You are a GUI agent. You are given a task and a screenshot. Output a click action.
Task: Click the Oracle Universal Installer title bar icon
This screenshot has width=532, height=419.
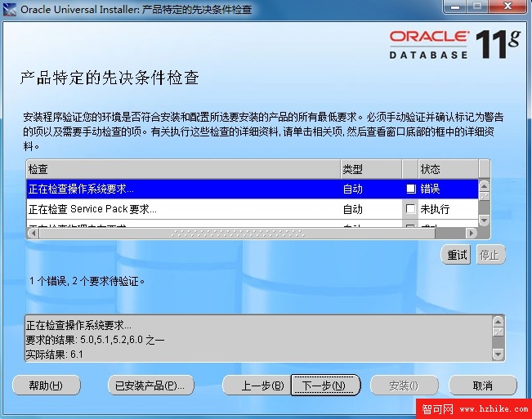pyautogui.click(x=10, y=9)
